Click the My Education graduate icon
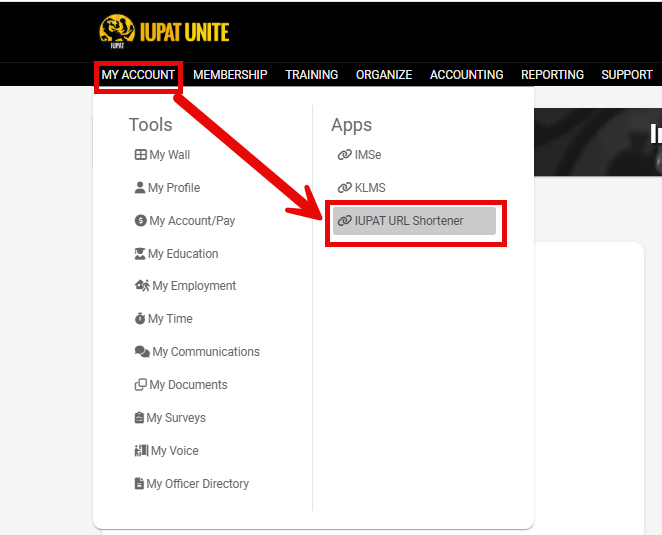 tap(140, 253)
